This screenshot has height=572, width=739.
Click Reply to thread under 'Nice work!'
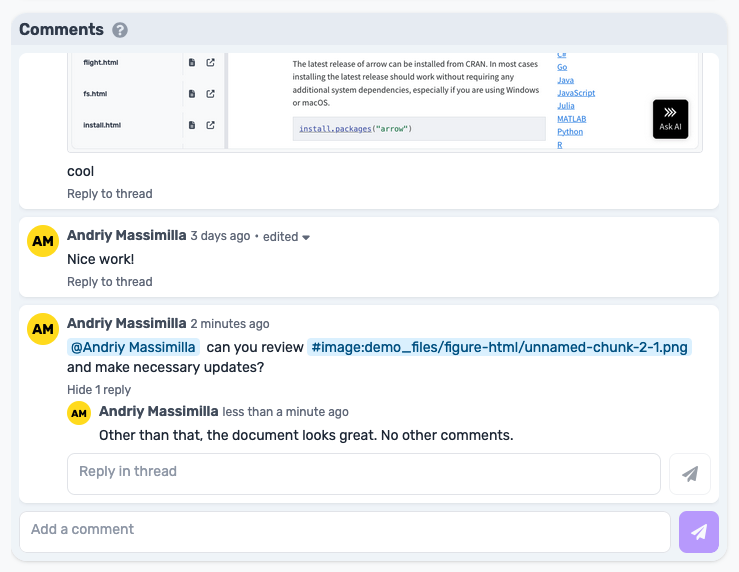pos(110,282)
